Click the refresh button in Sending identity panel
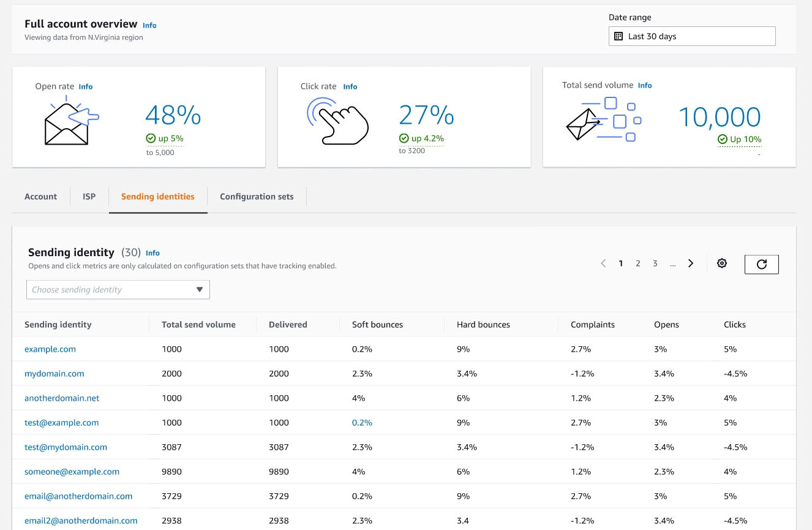 (x=761, y=264)
